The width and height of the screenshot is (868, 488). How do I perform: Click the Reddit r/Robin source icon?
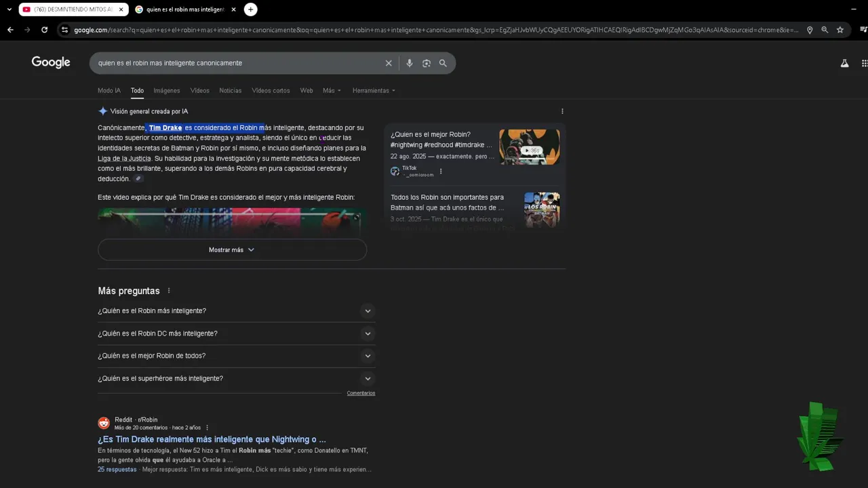coord(104,423)
